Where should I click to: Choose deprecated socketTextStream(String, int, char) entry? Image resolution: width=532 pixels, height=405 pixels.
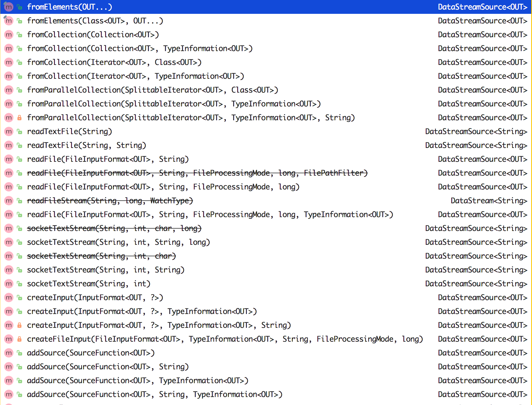[x=101, y=256]
